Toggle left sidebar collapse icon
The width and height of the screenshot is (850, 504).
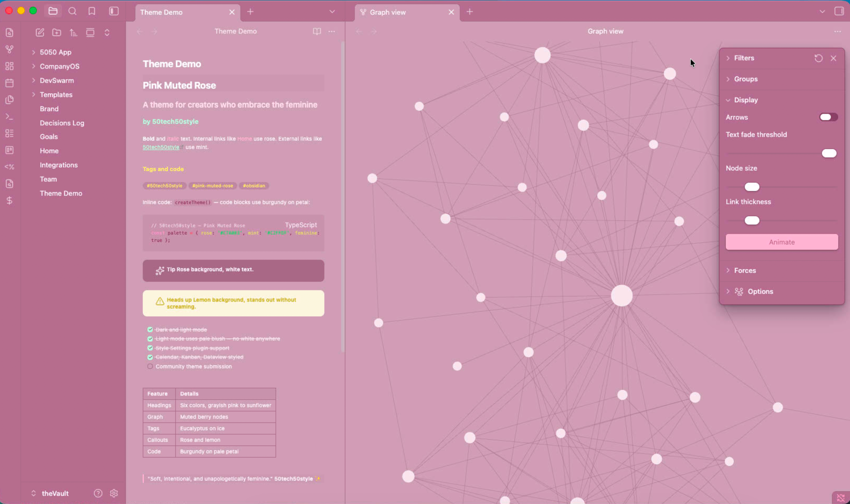pyautogui.click(x=114, y=11)
